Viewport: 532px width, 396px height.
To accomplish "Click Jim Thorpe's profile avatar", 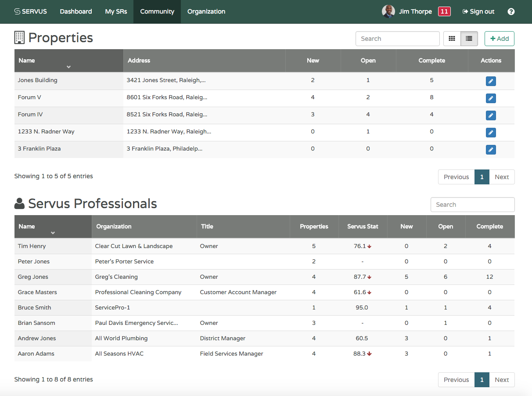I will (x=388, y=12).
